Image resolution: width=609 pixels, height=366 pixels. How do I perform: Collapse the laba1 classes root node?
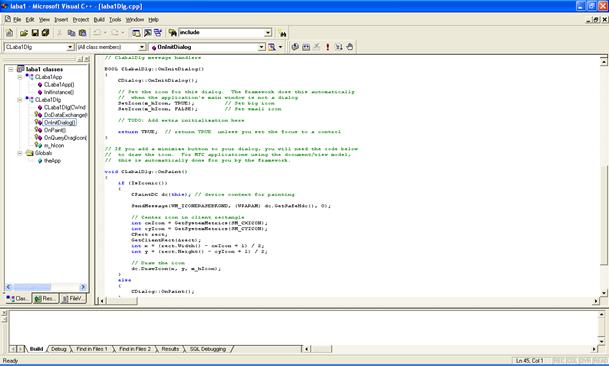pyautogui.click(x=11, y=69)
